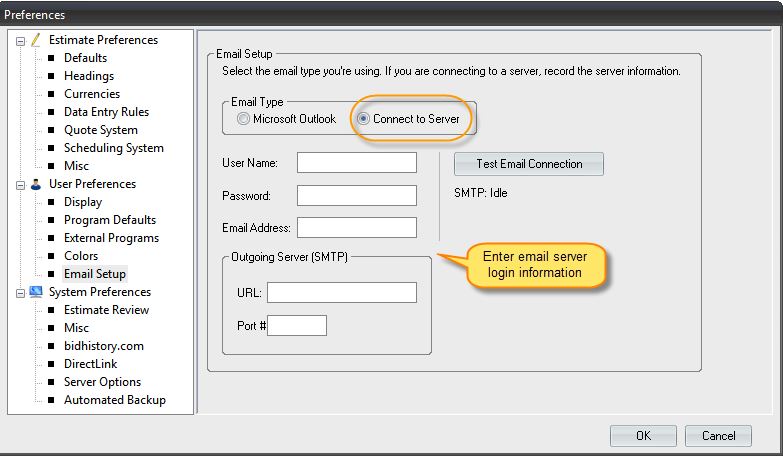Open the Quote System preferences

pos(100,130)
